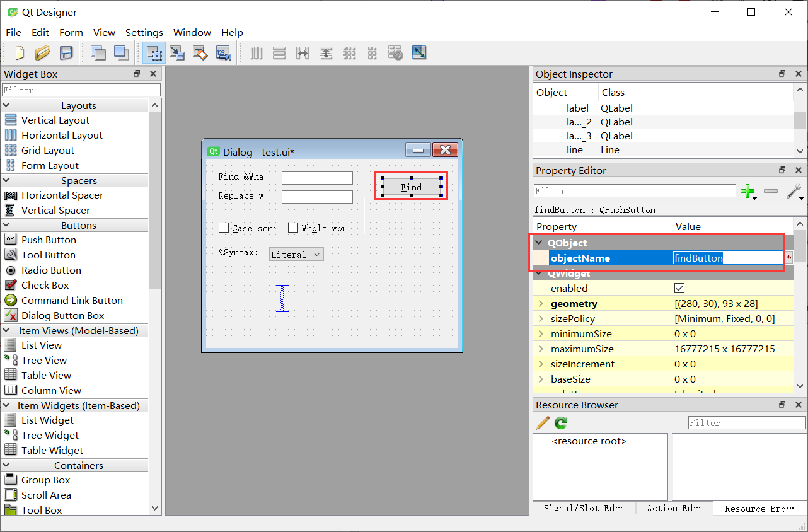
Task: Switch to Edit Signals/Slots mode icon
Action: point(177,53)
